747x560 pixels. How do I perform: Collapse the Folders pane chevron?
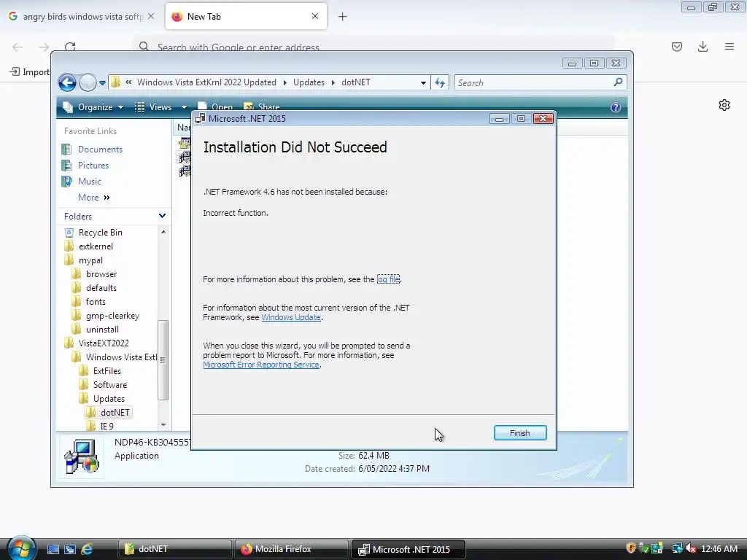tap(162, 216)
